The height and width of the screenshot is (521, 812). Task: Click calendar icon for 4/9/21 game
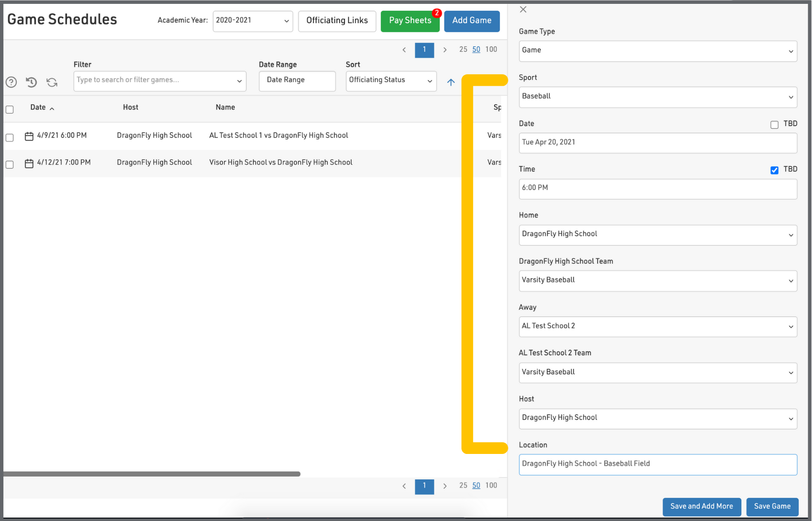[29, 137]
